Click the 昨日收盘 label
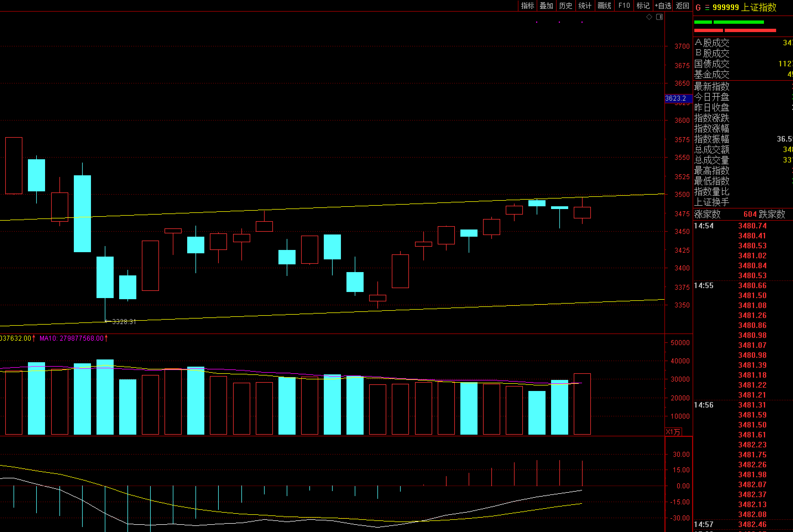This screenshot has height=532, width=793. click(x=712, y=108)
